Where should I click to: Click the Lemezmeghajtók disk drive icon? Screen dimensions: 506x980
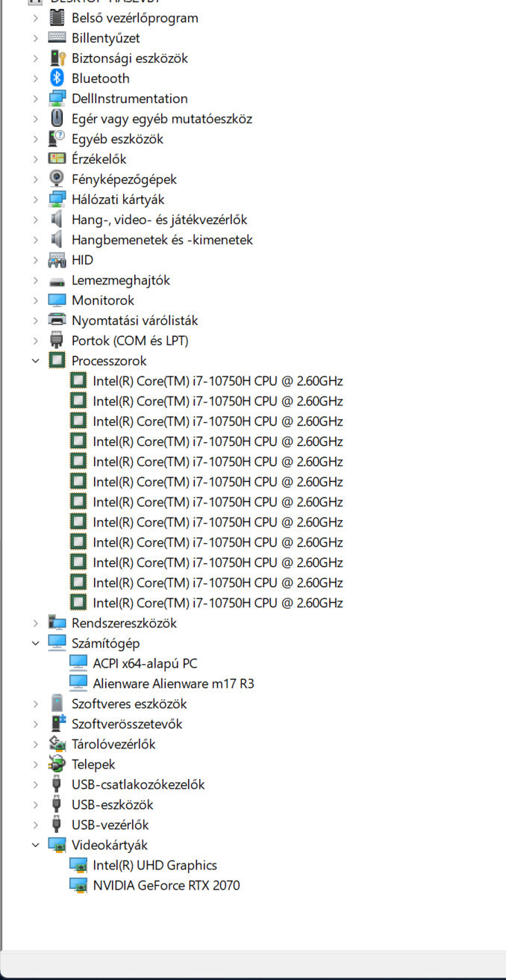click(x=57, y=281)
